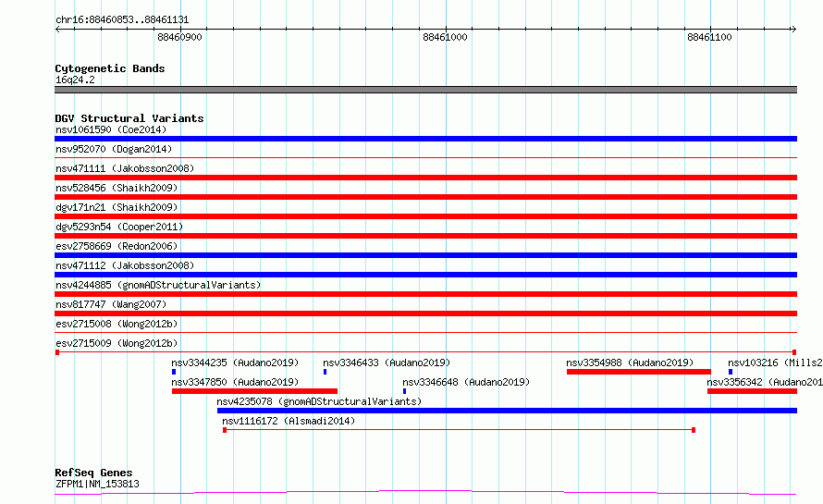Click the nsv1061590 (Coe2014) variant label
Image resolution: width=823 pixels, height=504 pixels.
111,129
